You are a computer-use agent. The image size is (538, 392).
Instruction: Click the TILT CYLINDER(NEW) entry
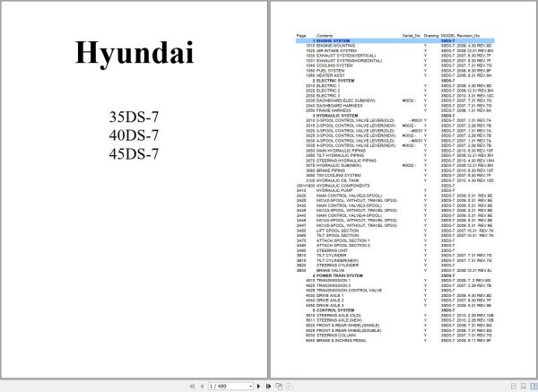pos(337,260)
